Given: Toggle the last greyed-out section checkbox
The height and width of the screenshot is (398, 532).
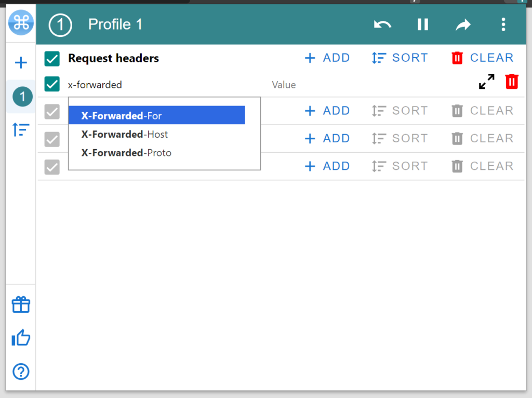Looking at the screenshot, I should [52, 167].
